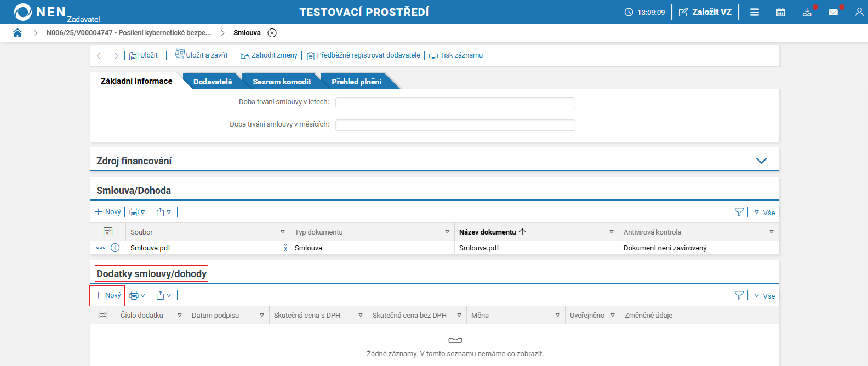Click Předběžně registrovat dodavatele
868x366 pixels.
click(363, 55)
